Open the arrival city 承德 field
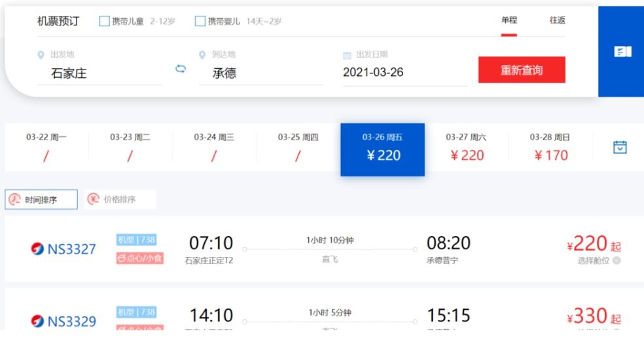The height and width of the screenshot is (346, 644). (260, 73)
